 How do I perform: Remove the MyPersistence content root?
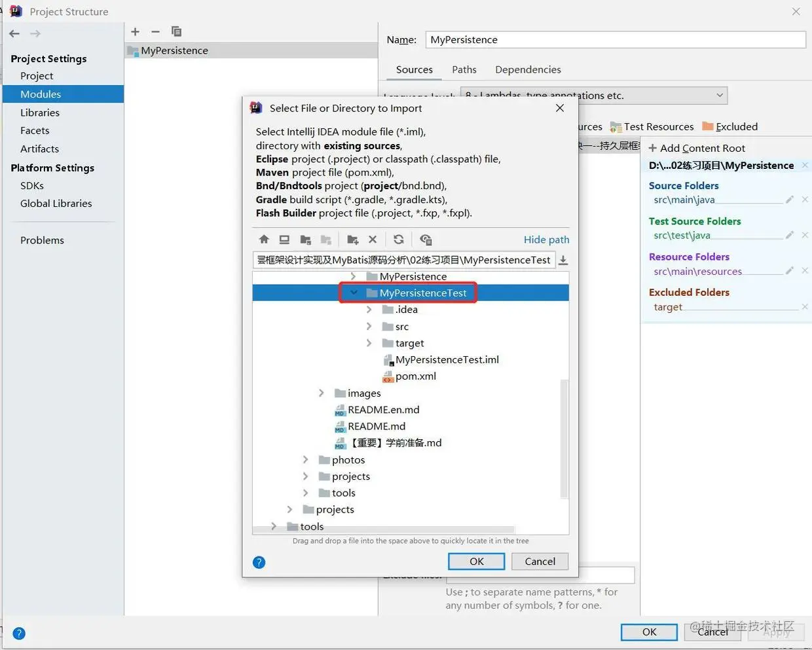click(x=805, y=165)
